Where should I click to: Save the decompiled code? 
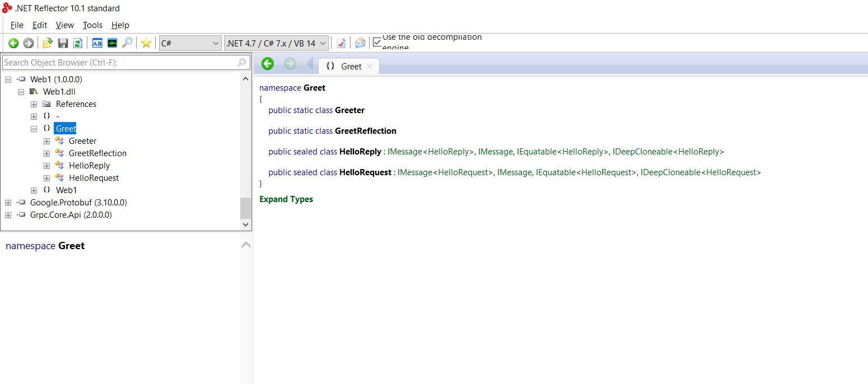[63, 43]
